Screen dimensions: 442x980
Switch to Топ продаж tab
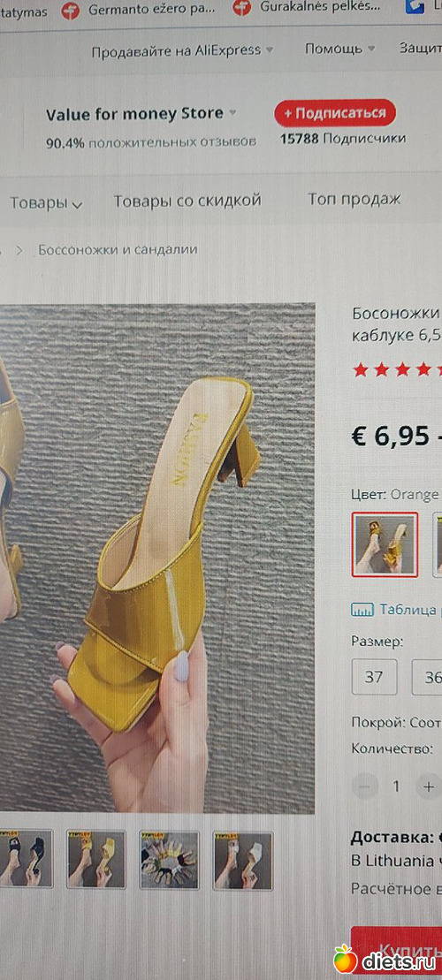click(x=354, y=200)
